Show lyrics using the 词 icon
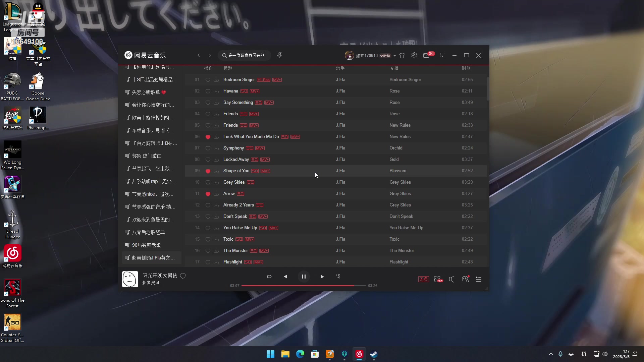Screen dimensions: 644x362 (x=338, y=277)
